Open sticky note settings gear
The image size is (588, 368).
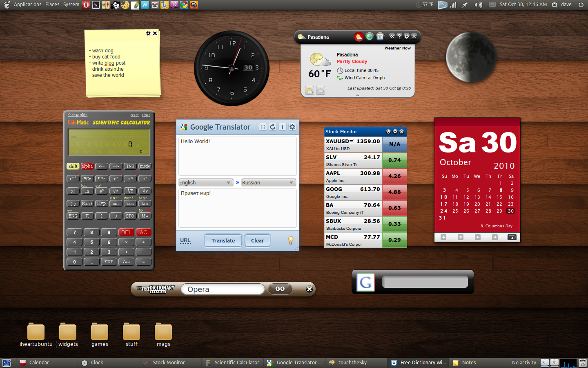click(x=148, y=34)
